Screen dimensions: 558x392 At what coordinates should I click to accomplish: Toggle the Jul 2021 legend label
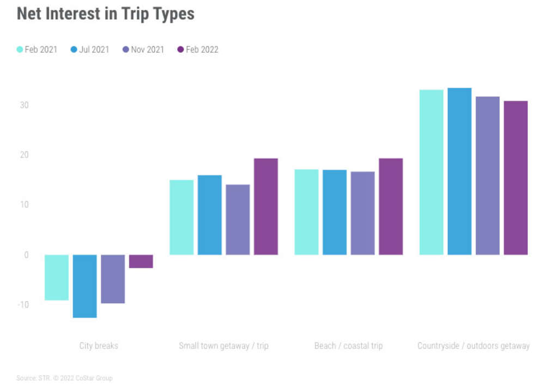click(x=94, y=50)
